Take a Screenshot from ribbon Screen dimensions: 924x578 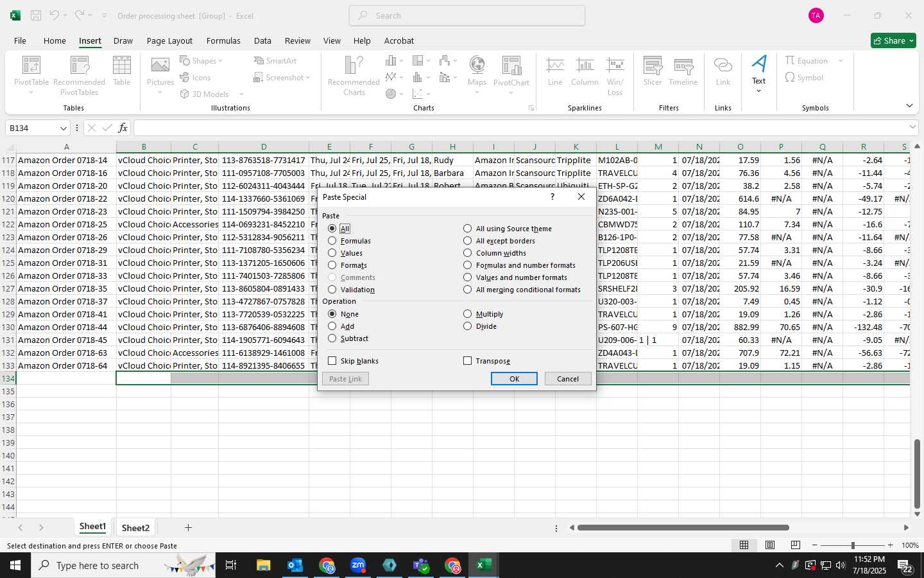(282, 78)
